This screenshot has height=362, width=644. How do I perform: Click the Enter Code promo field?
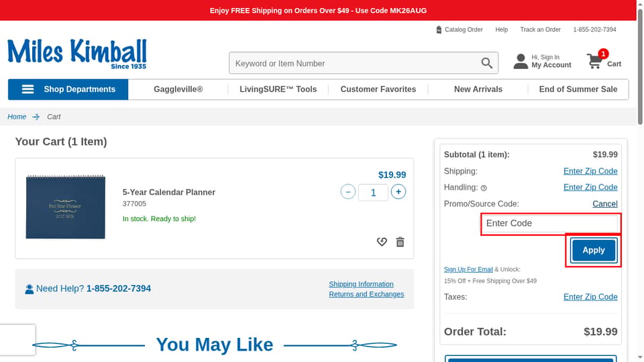pos(550,223)
